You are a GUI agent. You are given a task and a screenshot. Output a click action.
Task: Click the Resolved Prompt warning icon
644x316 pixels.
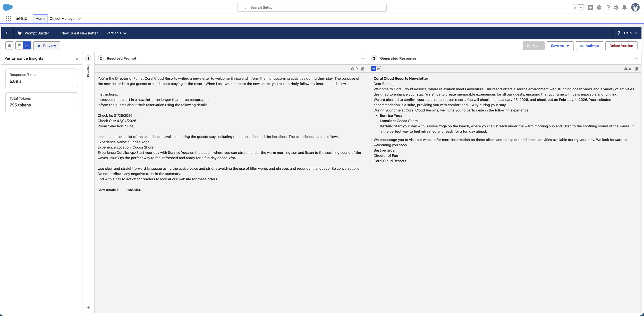pyautogui.click(x=352, y=69)
